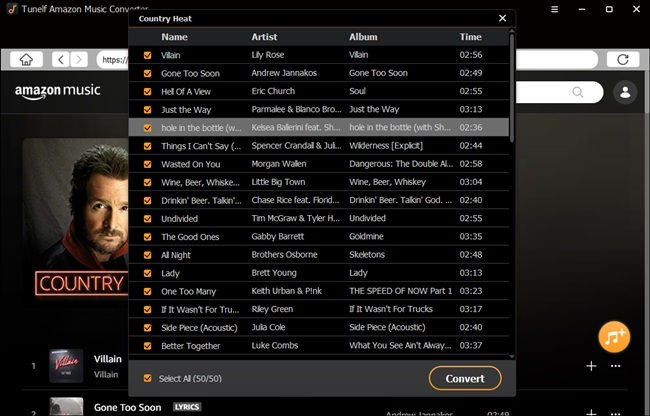The height and width of the screenshot is (416, 650).
Task: Click the Time column header
Action: click(x=470, y=37)
